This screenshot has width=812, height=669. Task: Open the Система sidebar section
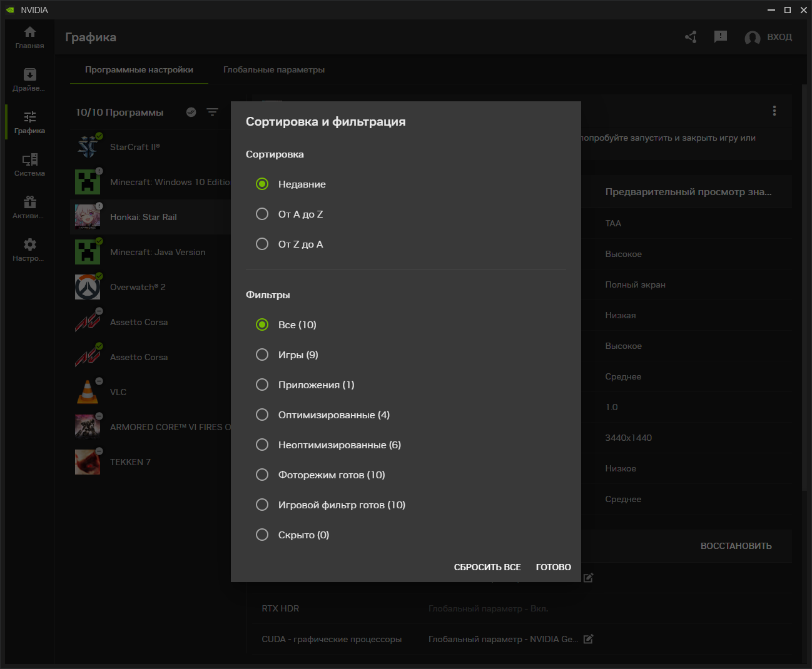click(x=29, y=165)
